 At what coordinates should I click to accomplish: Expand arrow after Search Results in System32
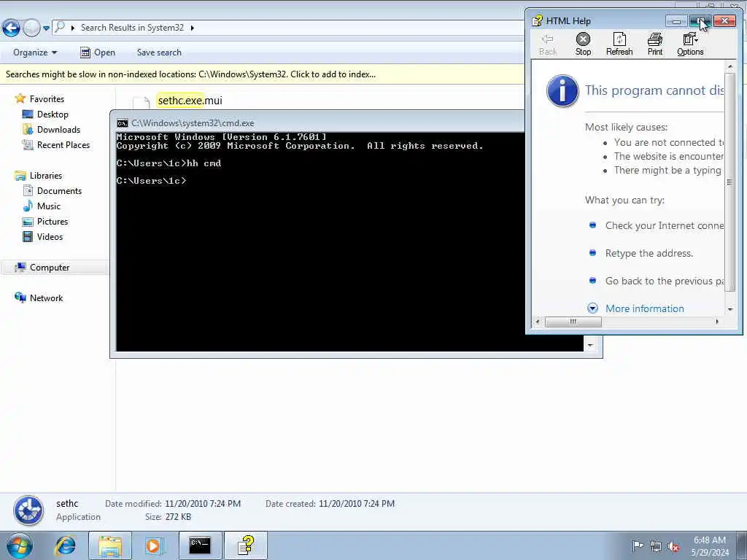pos(193,28)
